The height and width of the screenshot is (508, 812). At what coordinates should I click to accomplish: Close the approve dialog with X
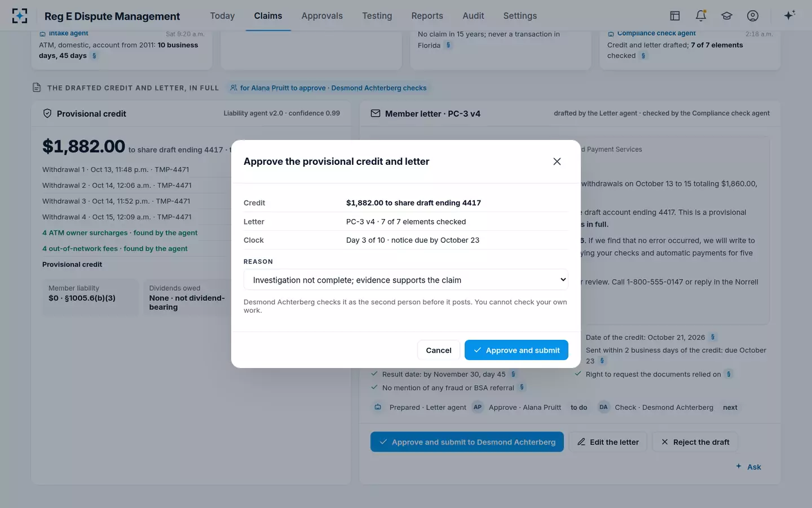[x=557, y=161]
